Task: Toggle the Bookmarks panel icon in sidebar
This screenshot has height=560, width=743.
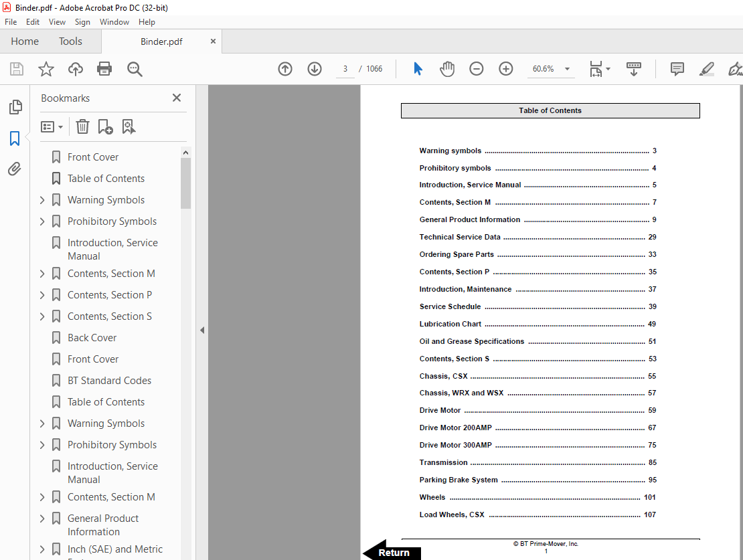Action: (x=15, y=138)
